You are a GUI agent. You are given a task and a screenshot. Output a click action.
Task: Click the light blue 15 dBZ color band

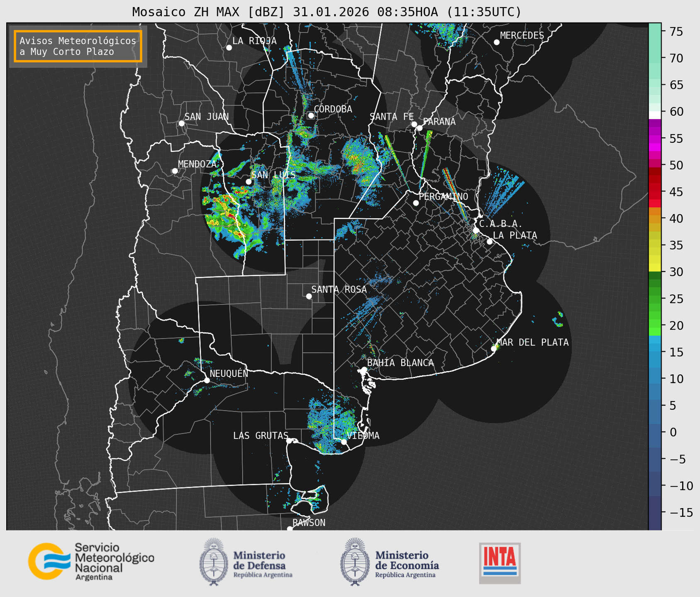pyautogui.click(x=655, y=352)
